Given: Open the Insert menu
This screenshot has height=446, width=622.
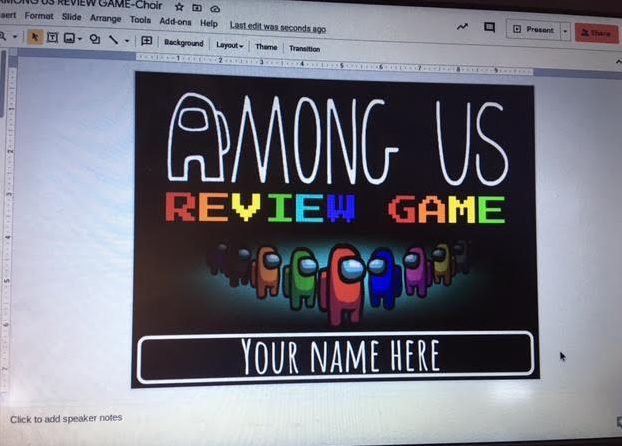Looking at the screenshot, I should click(8, 15).
